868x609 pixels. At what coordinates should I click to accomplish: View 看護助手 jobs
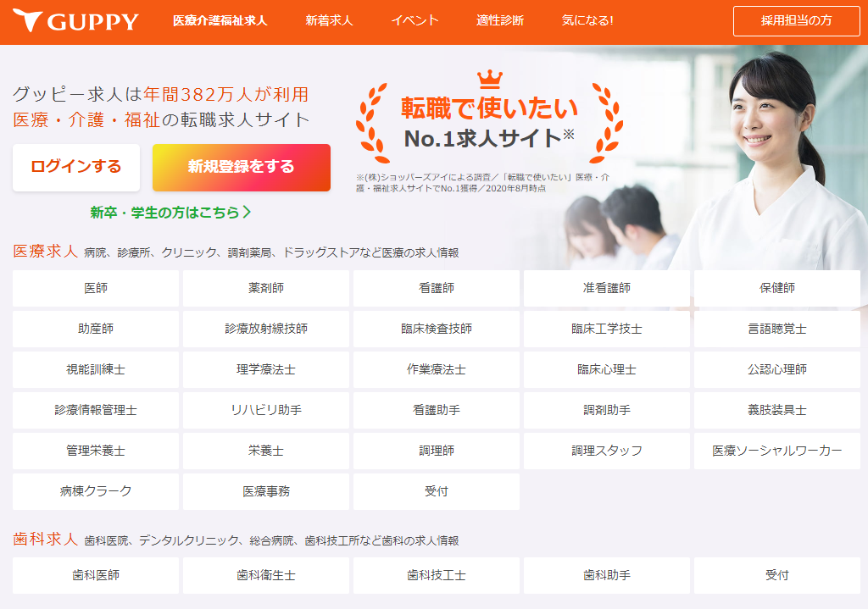437,411
